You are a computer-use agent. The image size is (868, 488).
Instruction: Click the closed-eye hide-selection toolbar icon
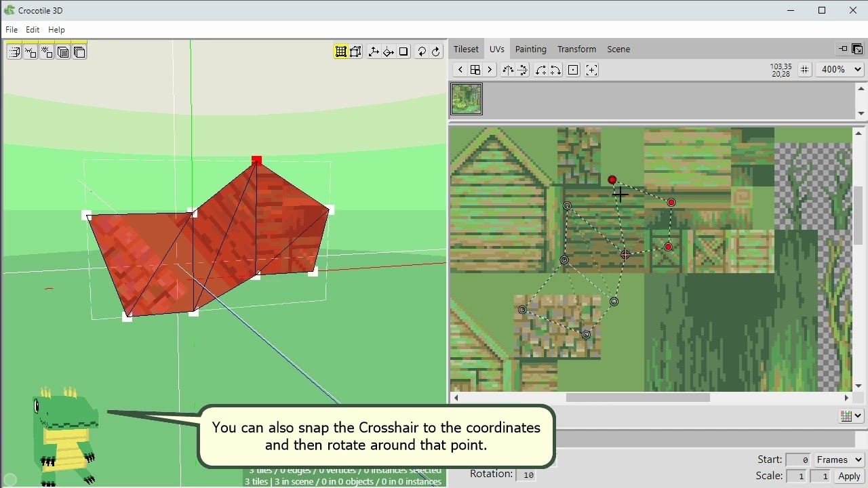point(31,52)
